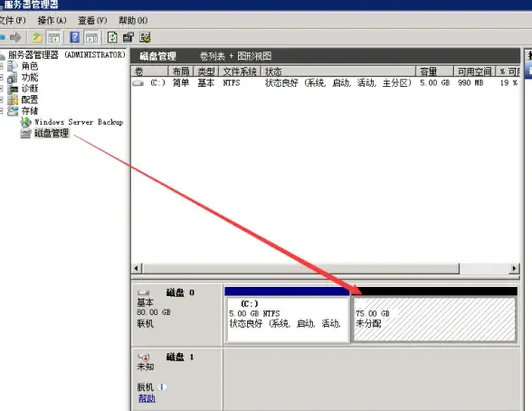
Task: Click the 卷列表 + 图形视图 header text
Action: 235,56
